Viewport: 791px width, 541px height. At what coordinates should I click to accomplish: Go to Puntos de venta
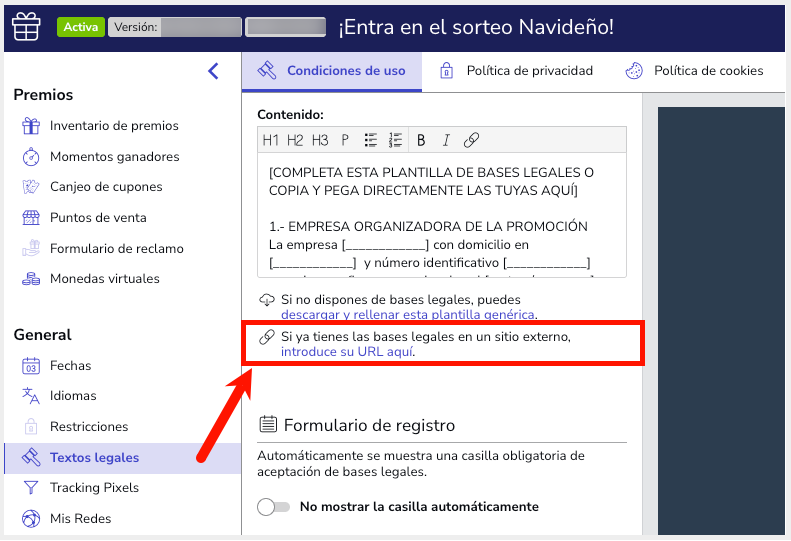click(x=98, y=218)
